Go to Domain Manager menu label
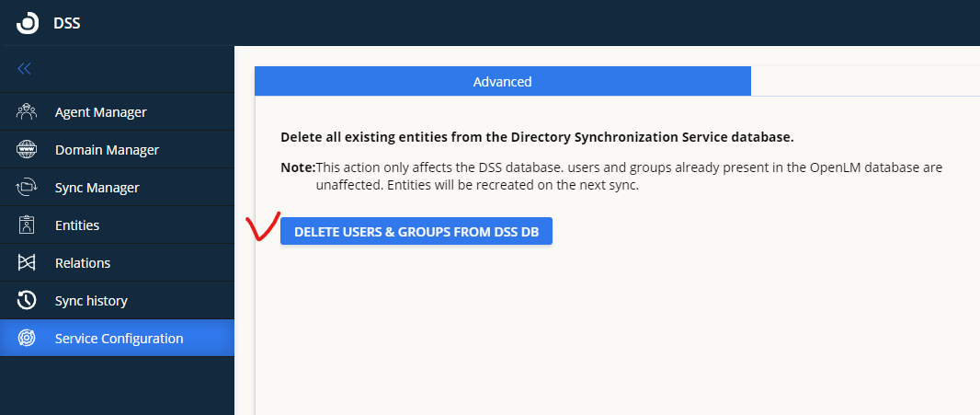 coord(107,150)
